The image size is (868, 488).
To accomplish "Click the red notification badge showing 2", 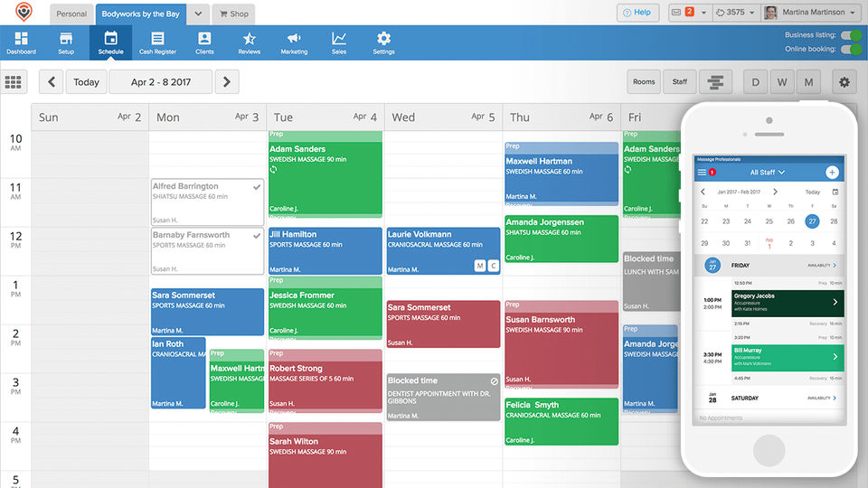I will click(x=689, y=12).
